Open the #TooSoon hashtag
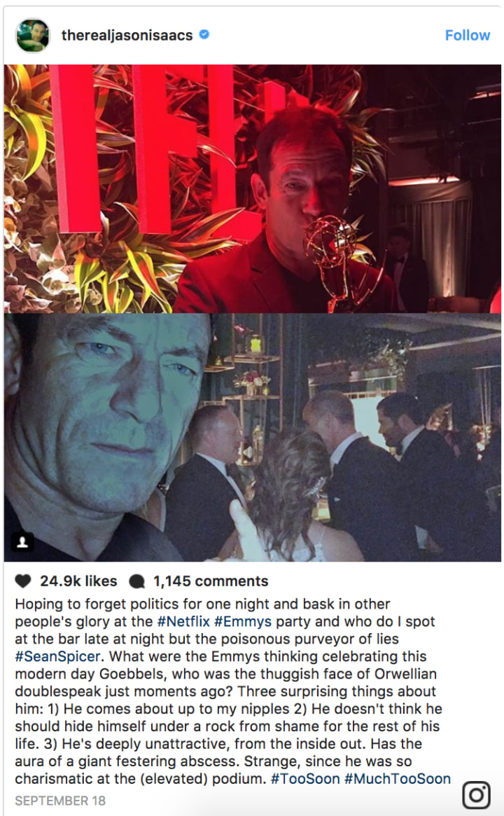504x816 pixels. pyautogui.click(x=304, y=779)
